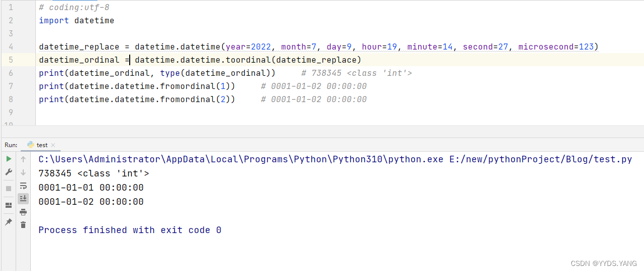Click the grey stop process square
Screen dimensions: 644x271
[9, 189]
